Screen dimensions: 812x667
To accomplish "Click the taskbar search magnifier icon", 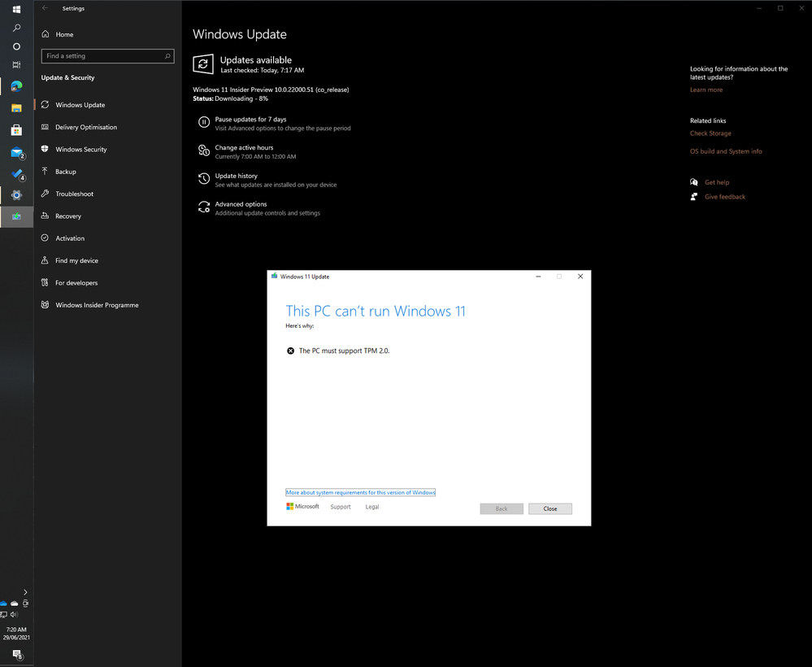I will coord(16,28).
